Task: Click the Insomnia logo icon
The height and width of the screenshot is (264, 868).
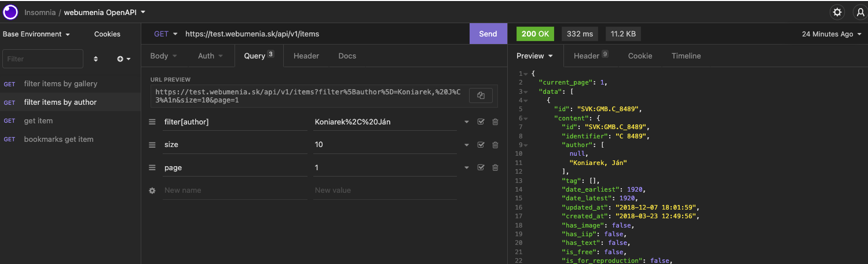Action: point(10,12)
